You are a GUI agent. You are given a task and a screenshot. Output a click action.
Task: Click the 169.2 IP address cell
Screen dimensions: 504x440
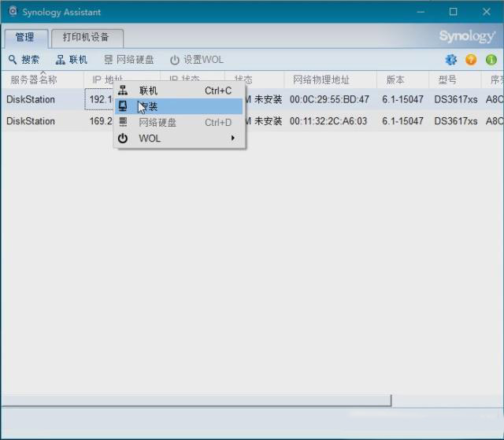[101, 121]
